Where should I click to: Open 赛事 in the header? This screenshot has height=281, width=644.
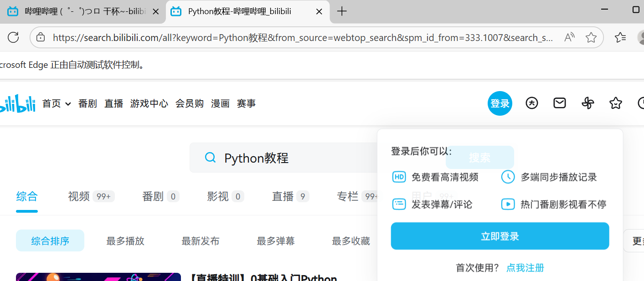246,104
